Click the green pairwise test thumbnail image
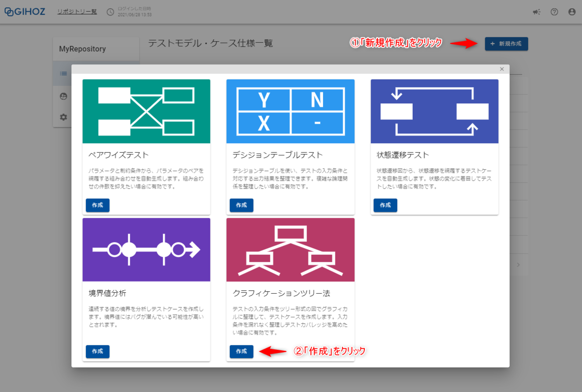The height and width of the screenshot is (392, 582). coord(146,111)
